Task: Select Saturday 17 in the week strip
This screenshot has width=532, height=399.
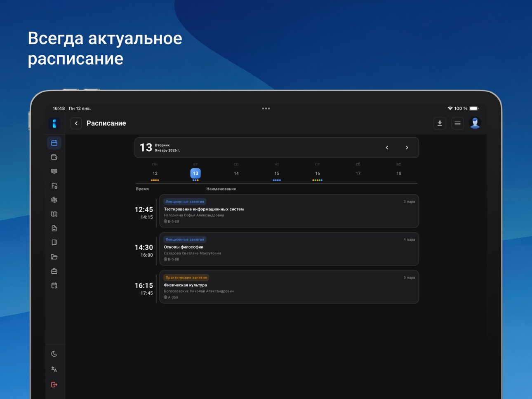Action: coord(358,174)
